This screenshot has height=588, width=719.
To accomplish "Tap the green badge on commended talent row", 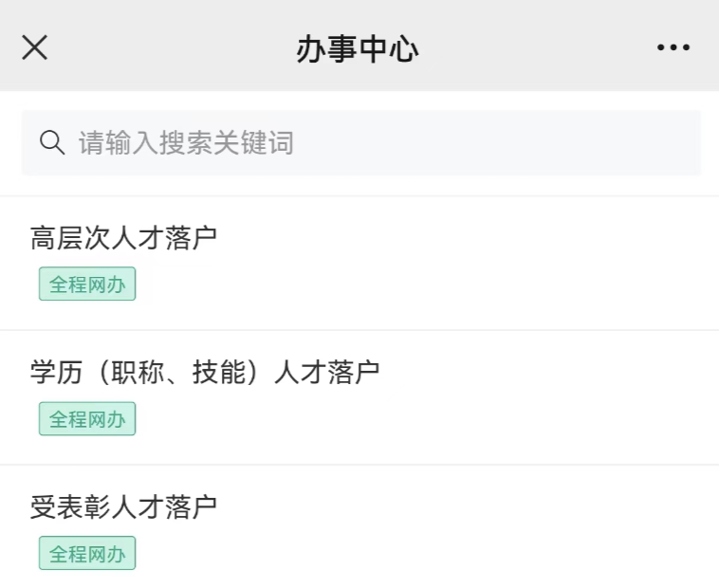I will 87,554.
